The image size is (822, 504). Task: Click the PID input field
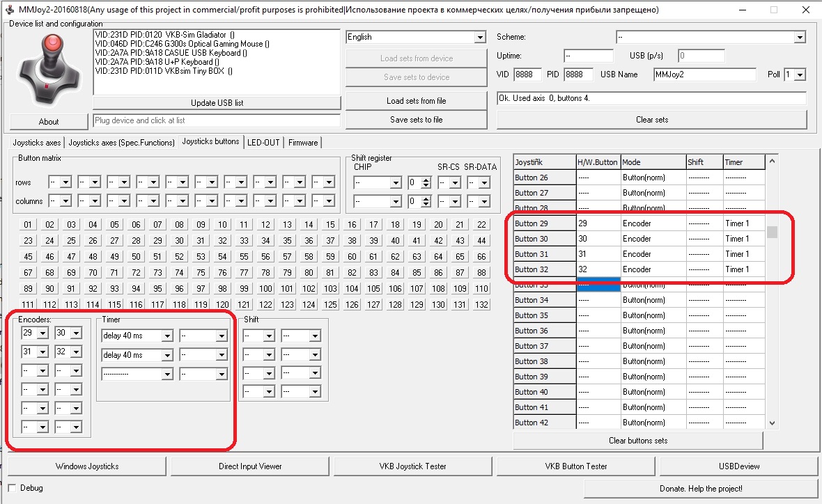[x=578, y=74]
